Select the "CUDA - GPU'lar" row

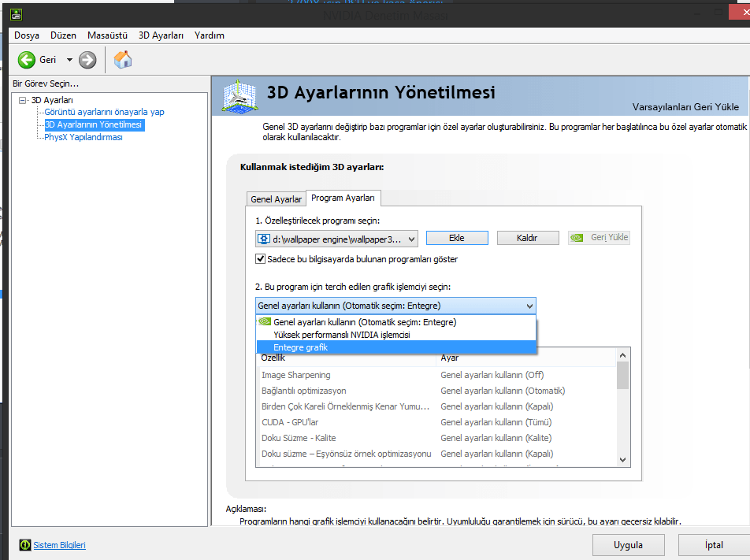436,422
